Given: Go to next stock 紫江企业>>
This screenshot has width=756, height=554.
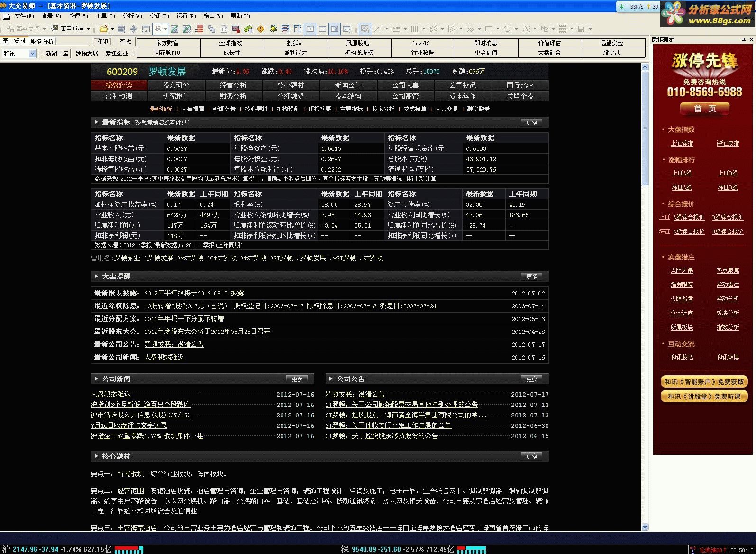Looking at the screenshot, I should [x=119, y=53].
